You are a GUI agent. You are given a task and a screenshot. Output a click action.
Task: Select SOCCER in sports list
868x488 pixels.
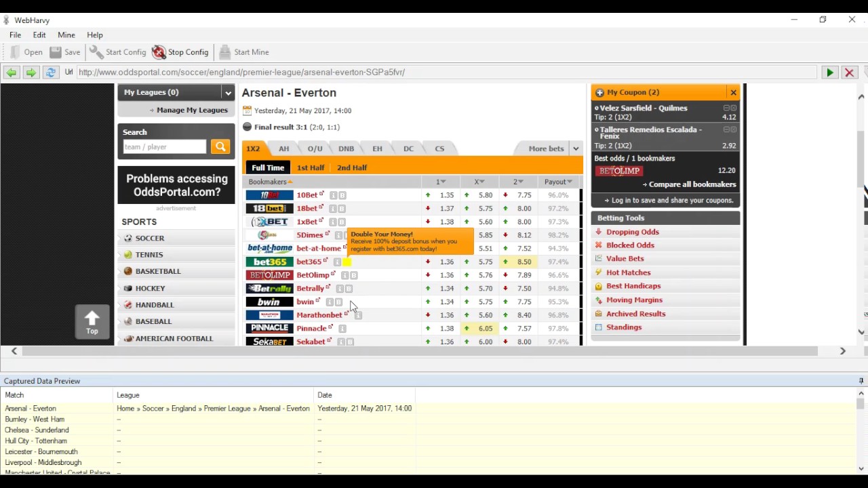[x=176, y=239]
